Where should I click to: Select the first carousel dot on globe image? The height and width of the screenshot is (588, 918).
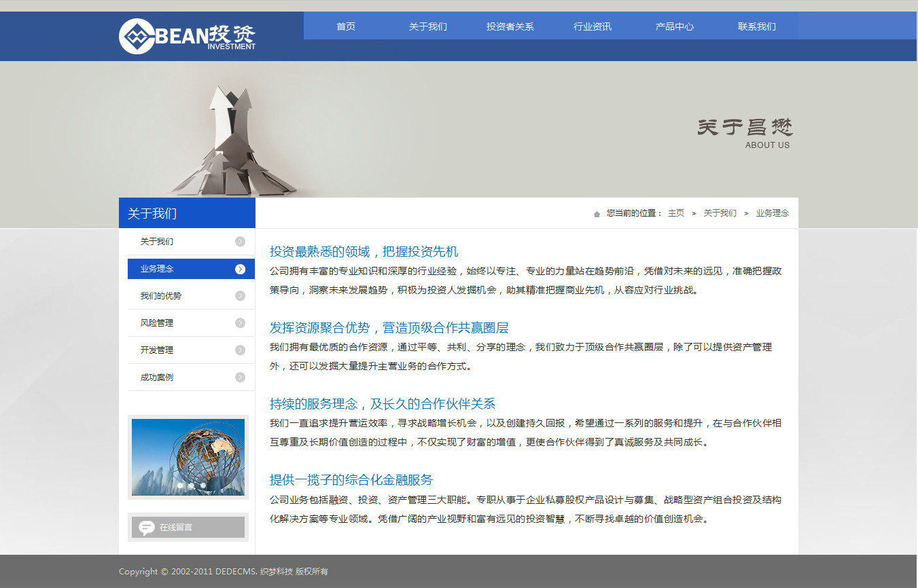click(180, 485)
